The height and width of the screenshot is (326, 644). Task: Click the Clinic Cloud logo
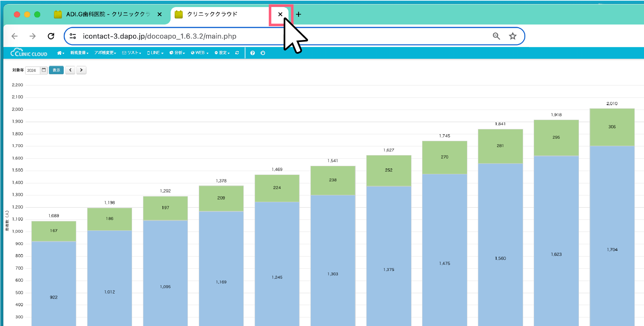pyautogui.click(x=29, y=53)
